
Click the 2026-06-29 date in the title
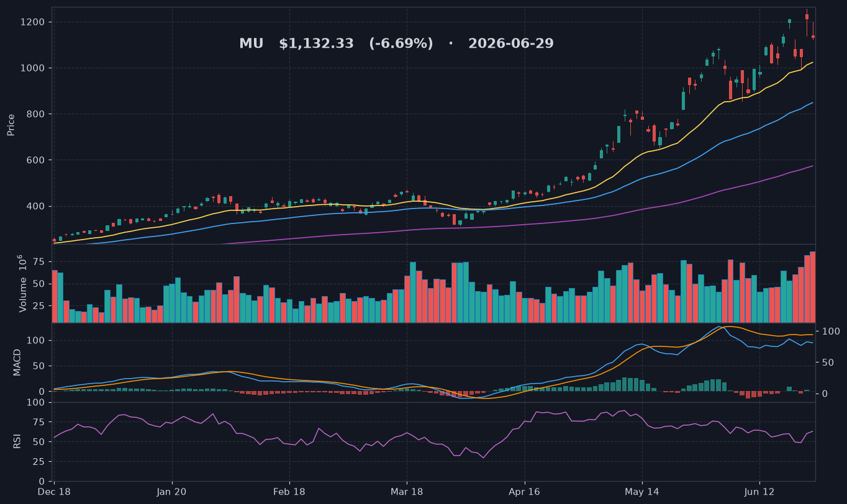click(x=511, y=44)
